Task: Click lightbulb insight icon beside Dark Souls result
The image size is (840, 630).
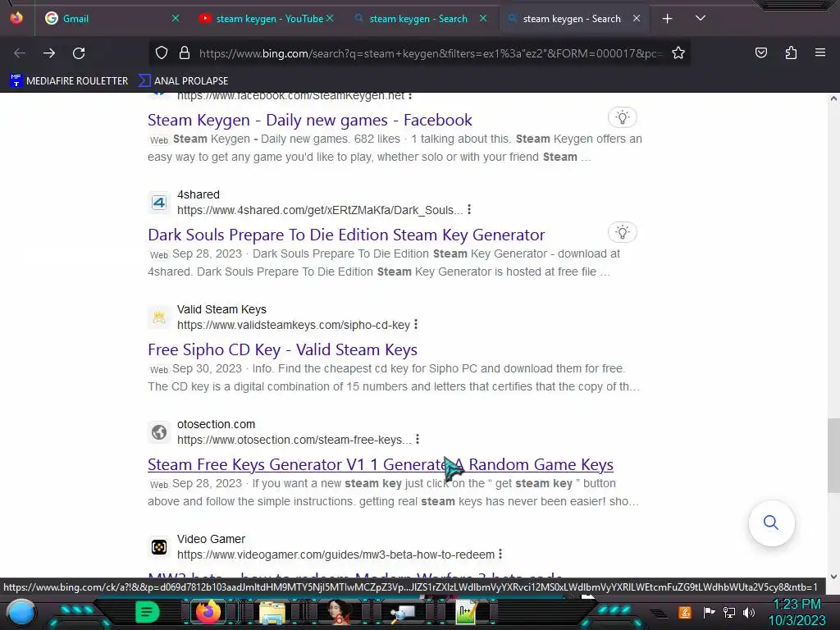Action: click(x=622, y=232)
